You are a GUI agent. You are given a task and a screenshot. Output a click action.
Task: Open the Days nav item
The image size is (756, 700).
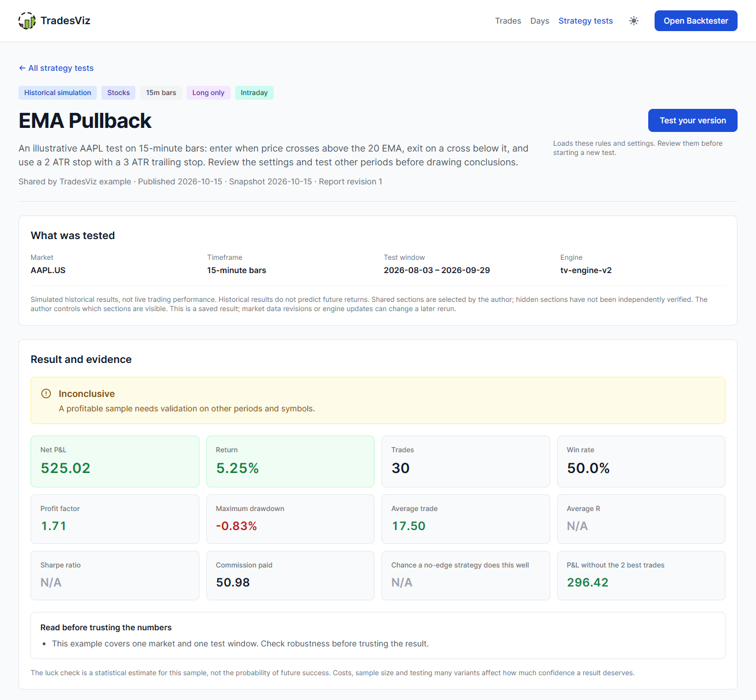pos(540,21)
